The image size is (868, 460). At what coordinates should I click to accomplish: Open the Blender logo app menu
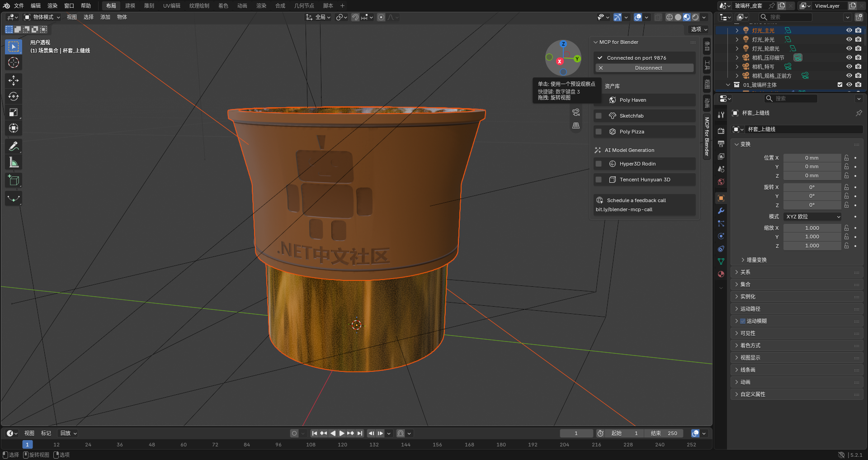(6, 6)
